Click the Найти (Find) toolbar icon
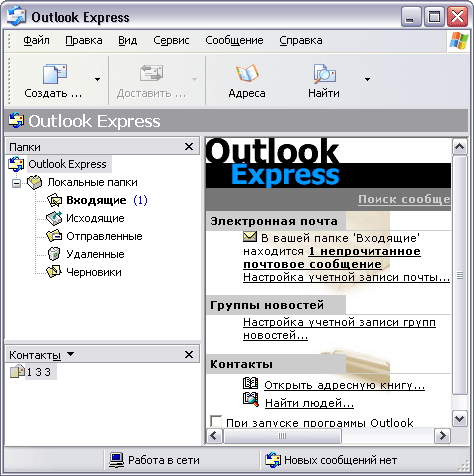The height and width of the screenshot is (476, 474). (x=324, y=74)
